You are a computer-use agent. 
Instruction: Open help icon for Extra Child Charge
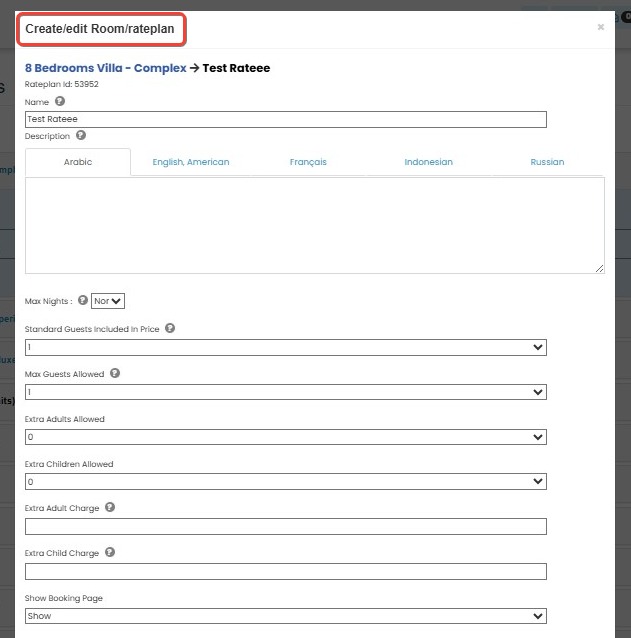[x=110, y=552]
